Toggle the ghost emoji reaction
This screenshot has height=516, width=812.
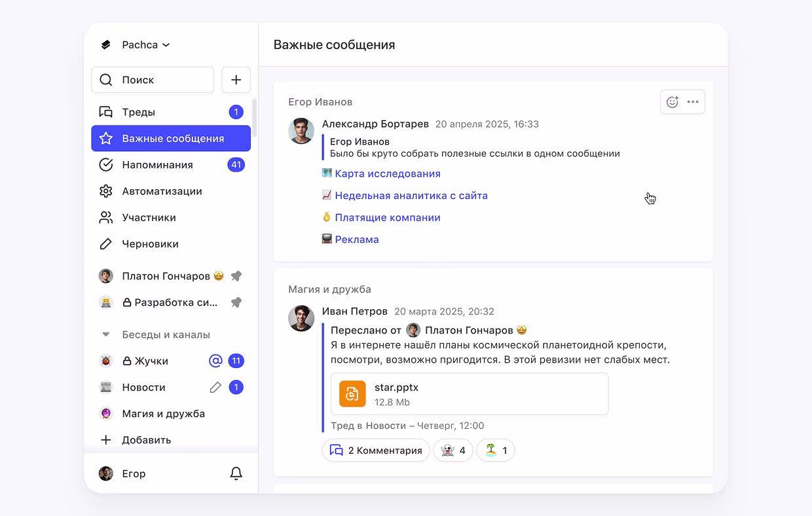click(x=453, y=451)
